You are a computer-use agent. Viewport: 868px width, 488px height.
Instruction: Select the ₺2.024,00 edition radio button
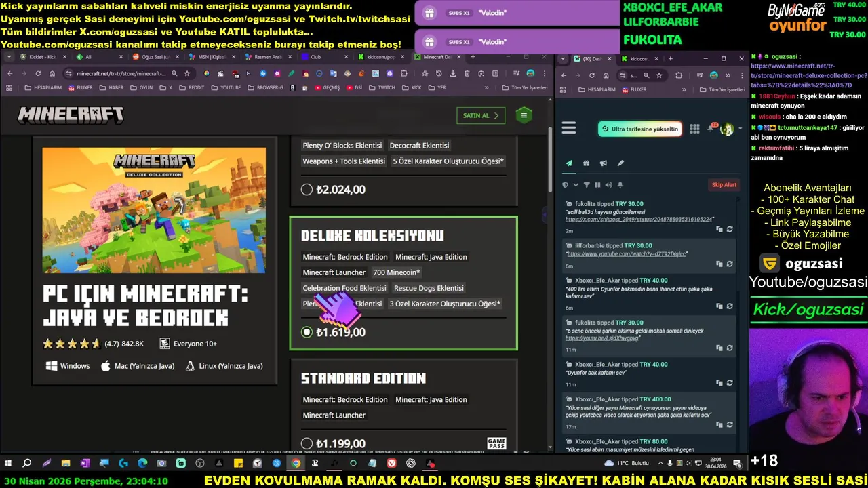pos(307,190)
